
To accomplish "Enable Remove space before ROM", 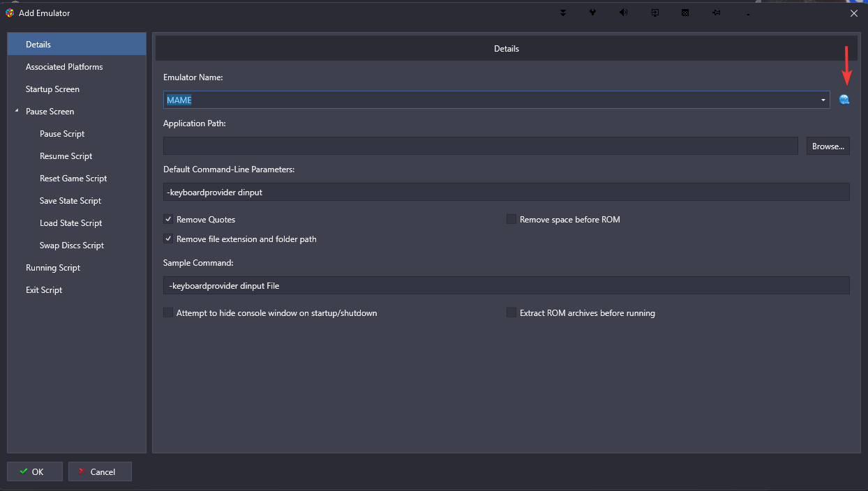I will pyautogui.click(x=511, y=219).
